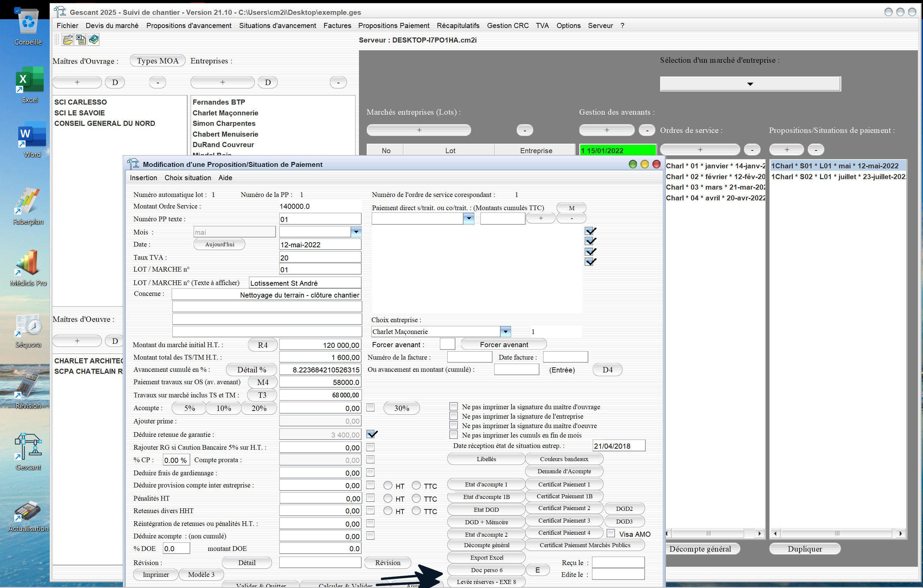Open the Corbeille recycle bin desktop icon
923x588 pixels.
[x=28, y=26]
